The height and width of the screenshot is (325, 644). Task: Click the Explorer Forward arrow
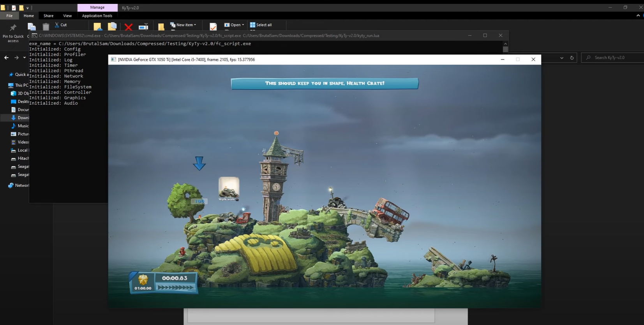pos(16,58)
